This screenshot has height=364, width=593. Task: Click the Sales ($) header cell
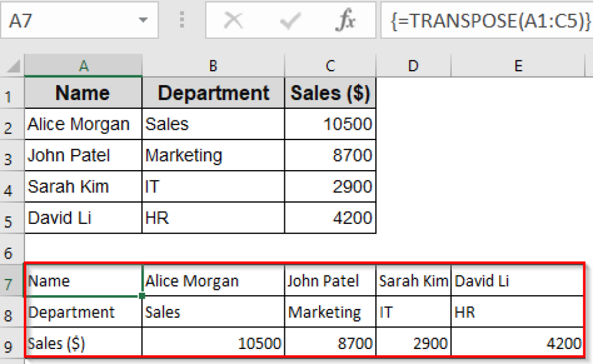(330, 93)
